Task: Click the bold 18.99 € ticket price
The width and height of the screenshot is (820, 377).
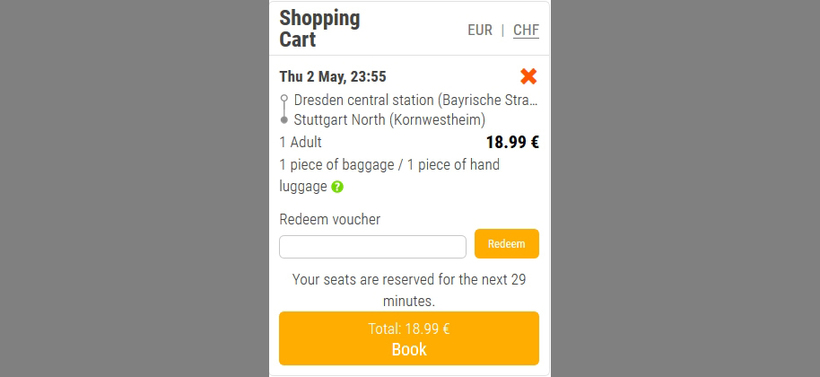Action: point(512,142)
